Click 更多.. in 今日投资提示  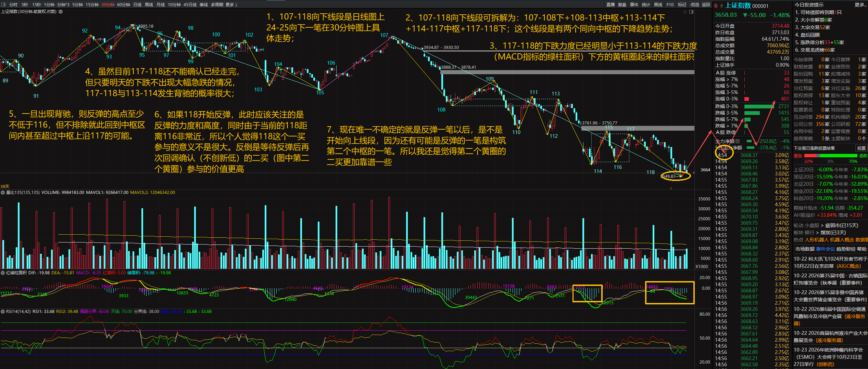860,5
